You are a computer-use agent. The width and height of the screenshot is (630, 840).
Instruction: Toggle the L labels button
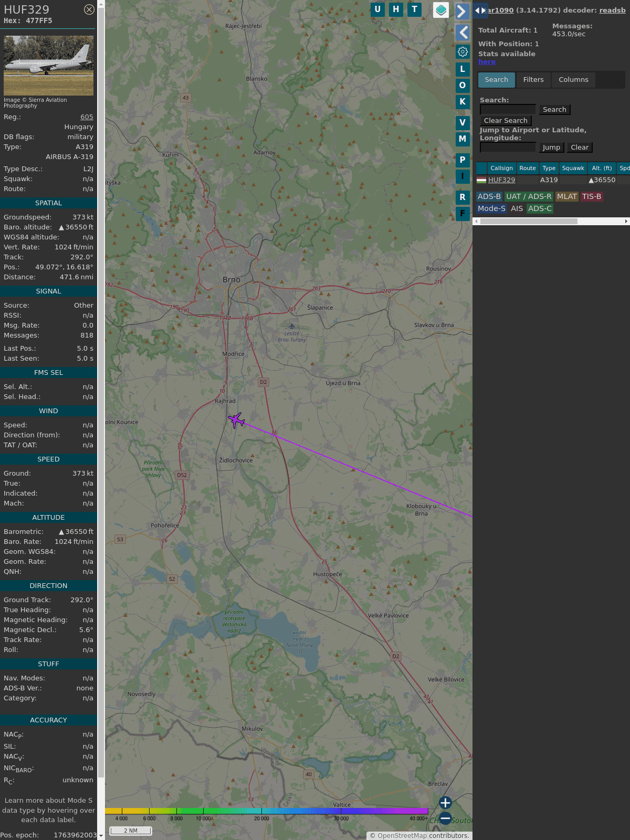tap(463, 69)
